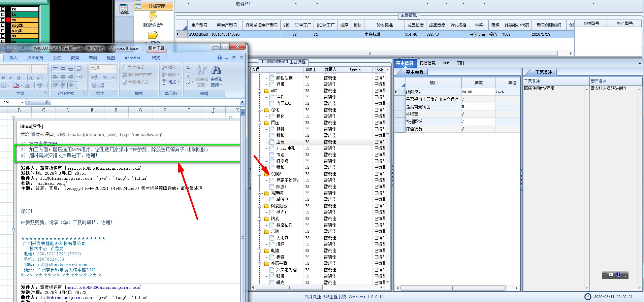Align text left in Excel ribbon
The image size is (644, 302).
coord(55,77)
